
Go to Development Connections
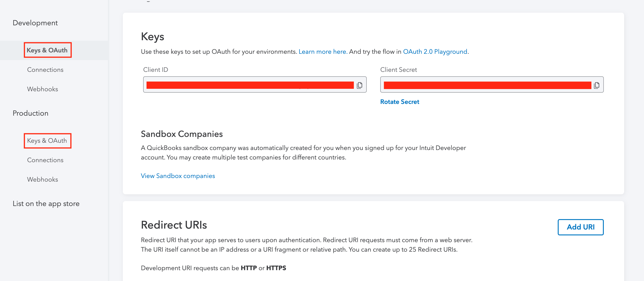click(45, 70)
